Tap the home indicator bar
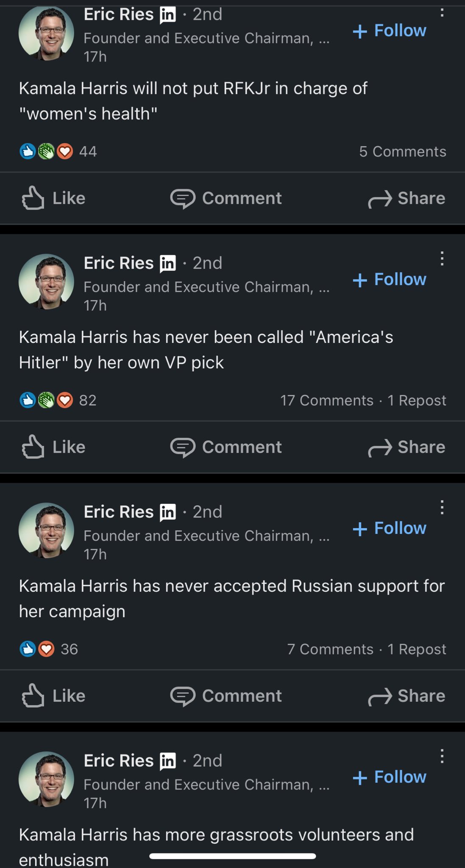Image resolution: width=465 pixels, height=868 pixels. (x=232, y=856)
